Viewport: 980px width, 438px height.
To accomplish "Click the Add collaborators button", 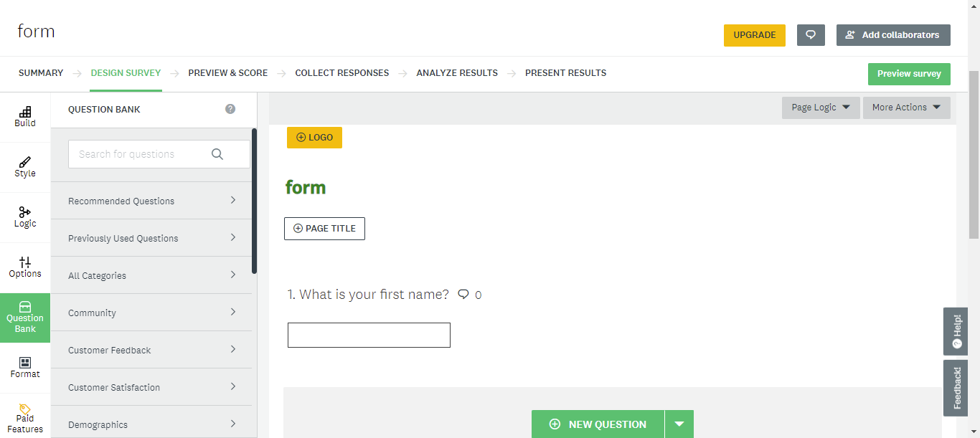I will click(893, 35).
